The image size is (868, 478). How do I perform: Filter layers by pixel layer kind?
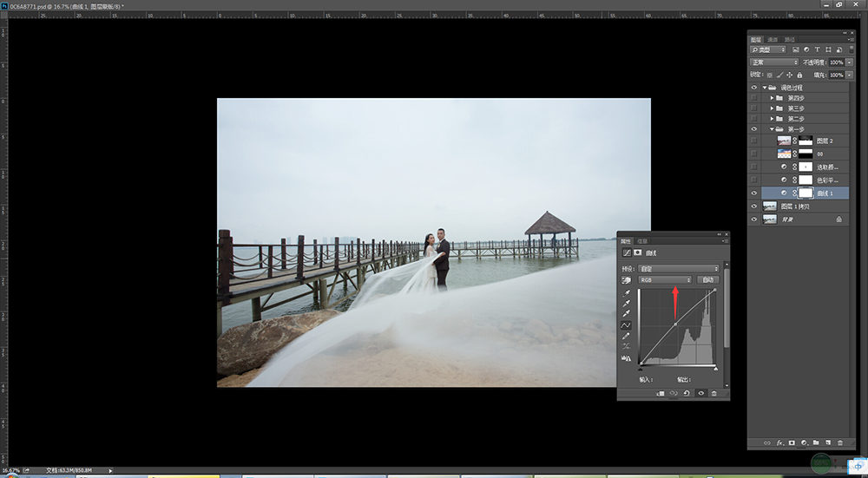tap(796, 49)
